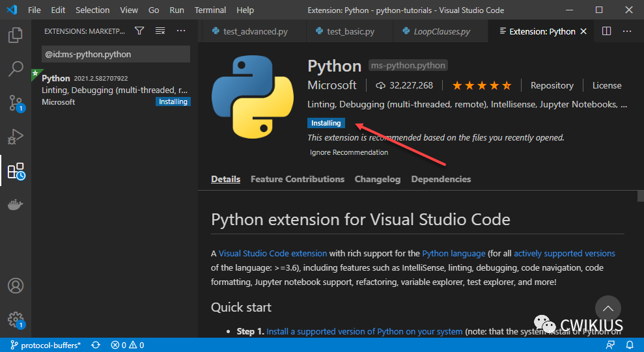Click the synchronize changes status icon
The width and height of the screenshot is (644, 352).
coord(96,345)
